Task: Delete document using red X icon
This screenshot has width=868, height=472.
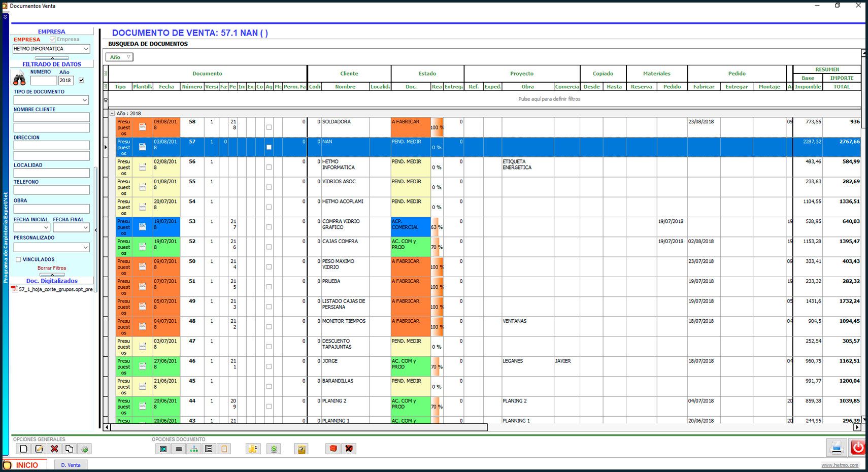Action: (54, 449)
